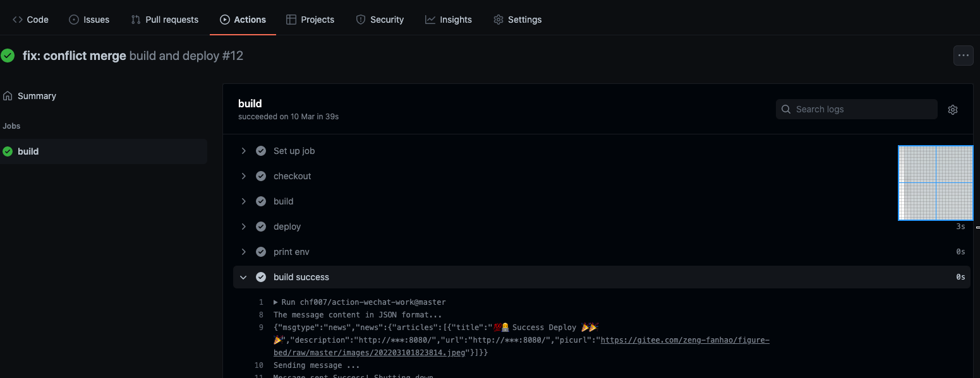Select the Actions tab
This screenshot has width=980, height=378.
pos(243,20)
